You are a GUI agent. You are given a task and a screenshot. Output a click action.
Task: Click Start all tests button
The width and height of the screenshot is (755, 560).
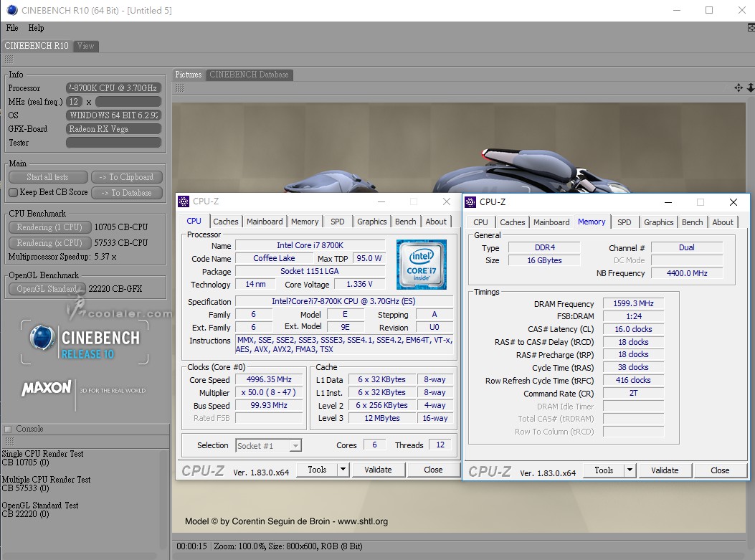48,177
